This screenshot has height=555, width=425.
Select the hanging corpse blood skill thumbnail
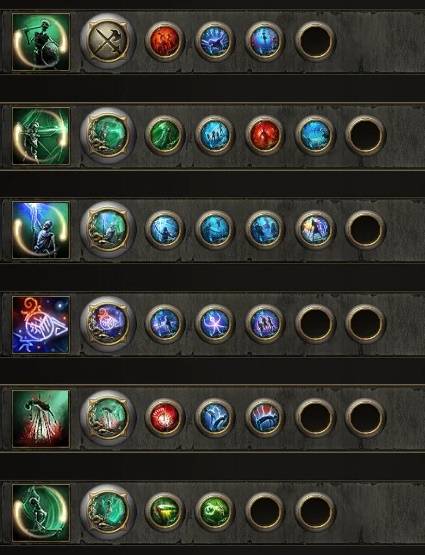[41, 419]
